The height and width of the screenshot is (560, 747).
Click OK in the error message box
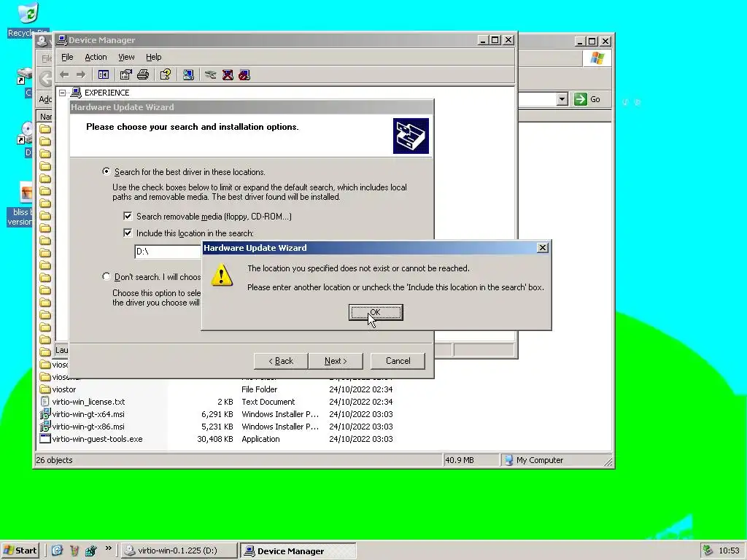pos(376,312)
